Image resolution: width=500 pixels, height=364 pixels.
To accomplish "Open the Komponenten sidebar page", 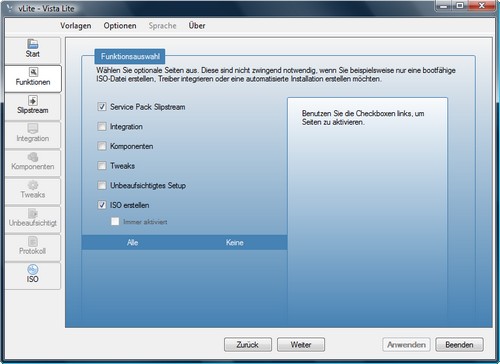I will [33, 163].
